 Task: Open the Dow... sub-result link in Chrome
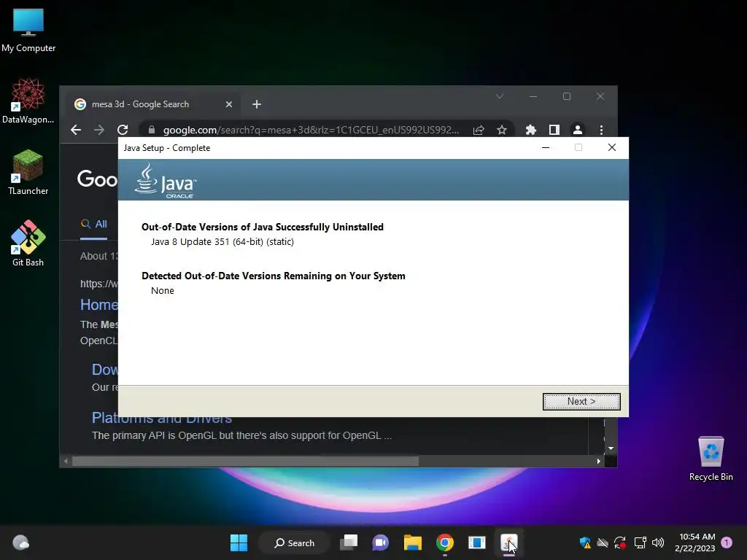click(x=104, y=370)
